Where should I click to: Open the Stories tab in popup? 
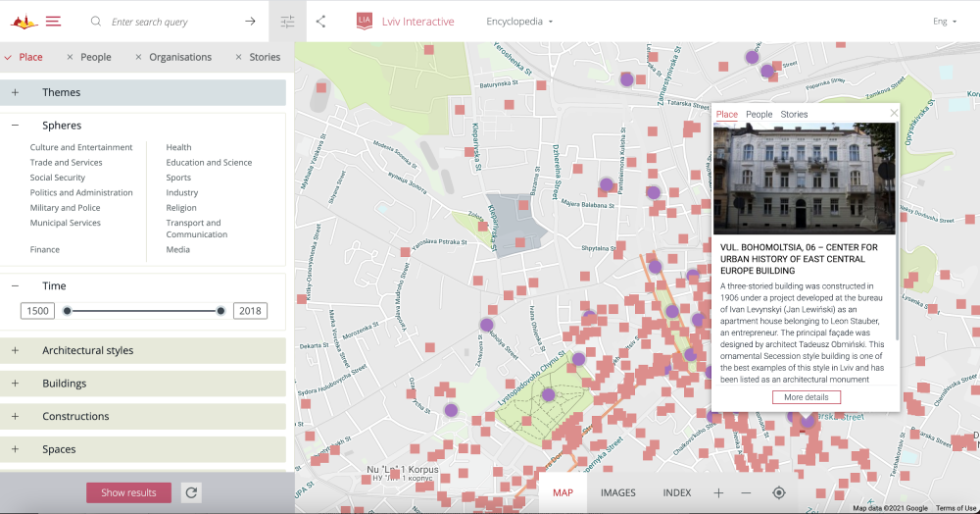point(794,115)
